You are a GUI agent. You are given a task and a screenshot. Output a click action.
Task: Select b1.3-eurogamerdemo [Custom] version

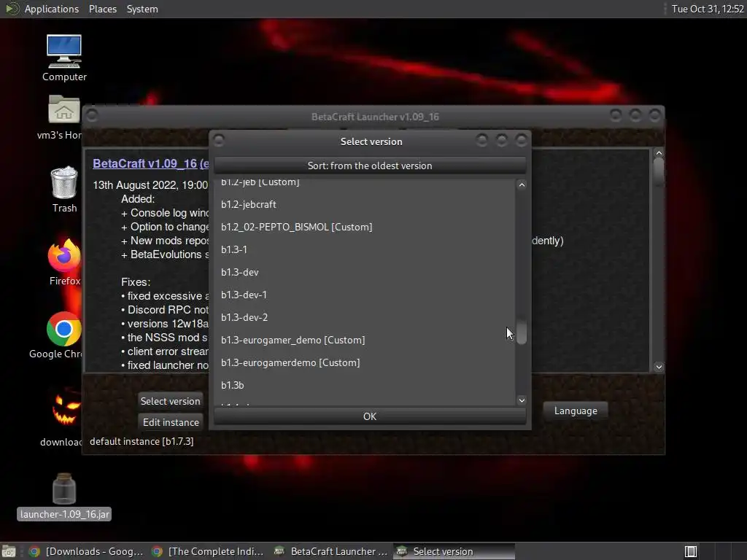[x=365, y=362]
